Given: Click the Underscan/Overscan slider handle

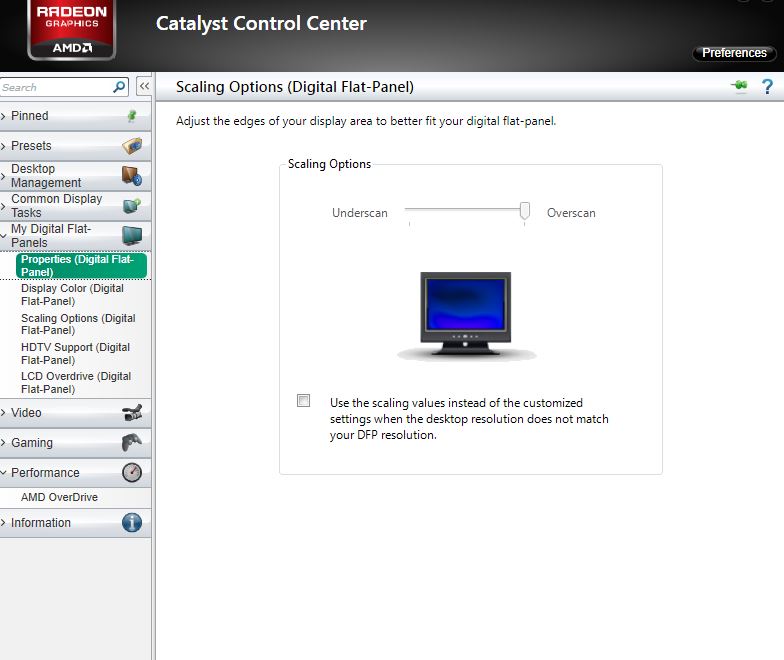Looking at the screenshot, I should point(524,210).
